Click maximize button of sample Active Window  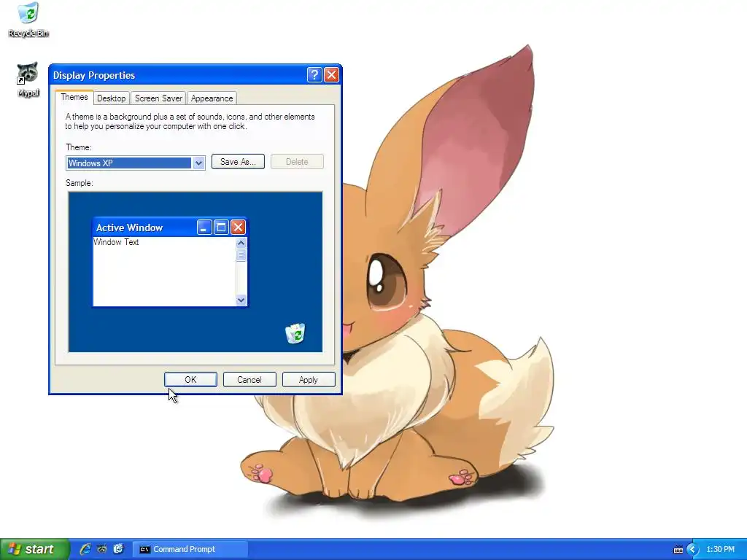221,227
